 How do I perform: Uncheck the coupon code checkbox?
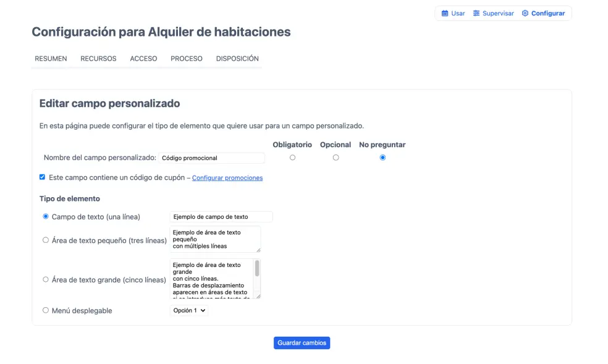[43, 177]
